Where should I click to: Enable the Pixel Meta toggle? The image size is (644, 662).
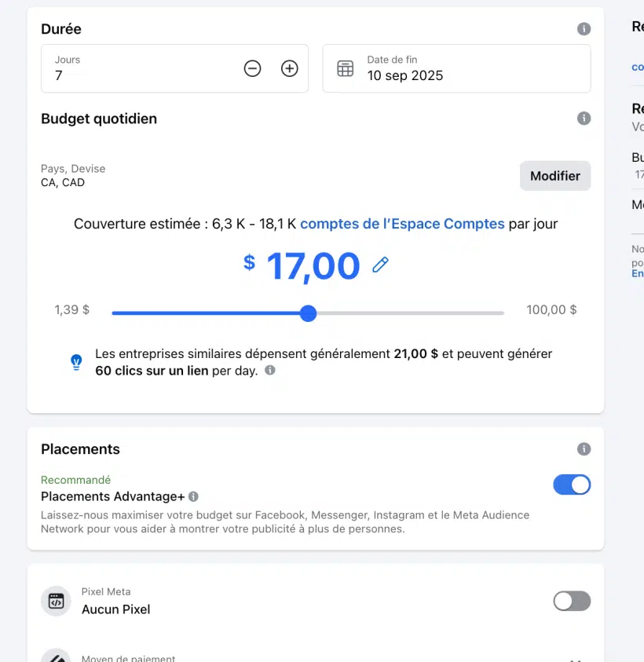point(572,601)
